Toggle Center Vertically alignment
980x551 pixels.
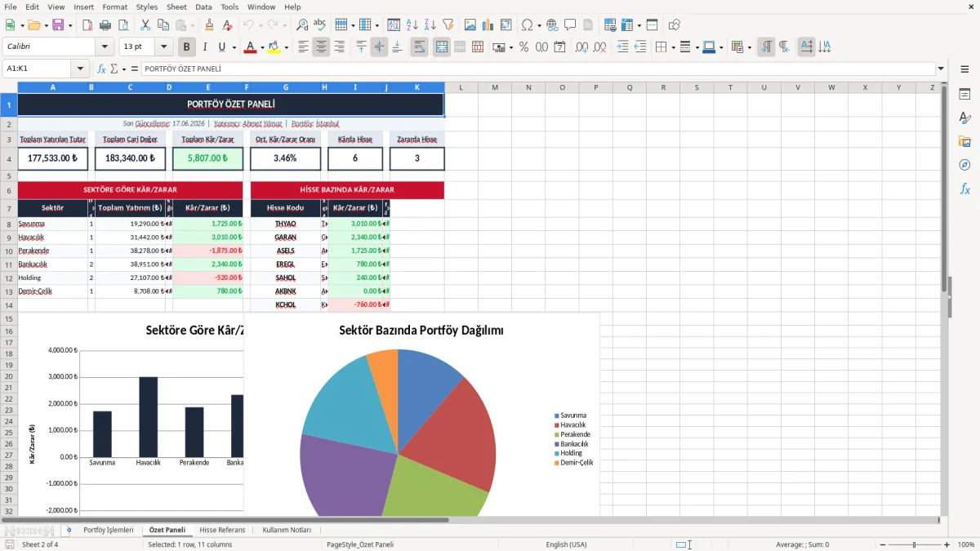click(x=379, y=47)
